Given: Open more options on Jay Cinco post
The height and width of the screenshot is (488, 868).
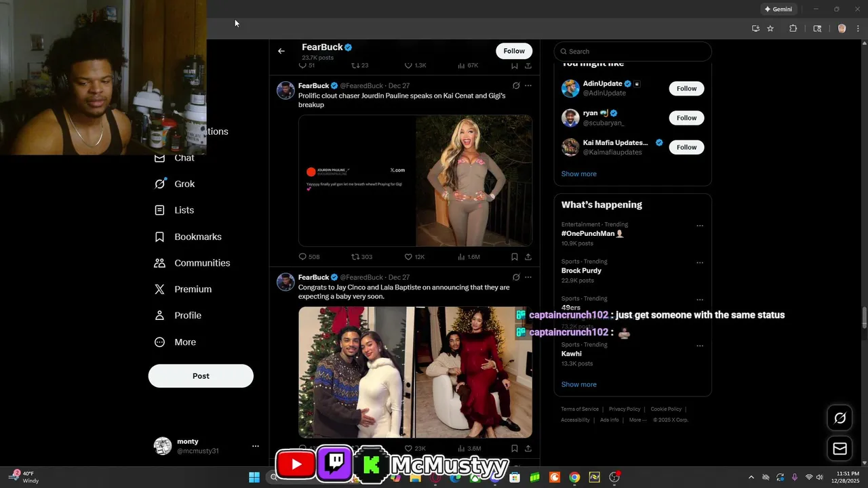Looking at the screenshot, I should tap(528, 277).
